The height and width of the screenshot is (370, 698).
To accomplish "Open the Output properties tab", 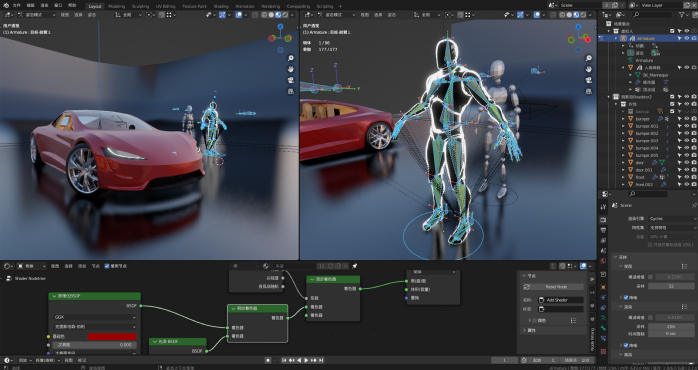I will click(x=603, y=230).
